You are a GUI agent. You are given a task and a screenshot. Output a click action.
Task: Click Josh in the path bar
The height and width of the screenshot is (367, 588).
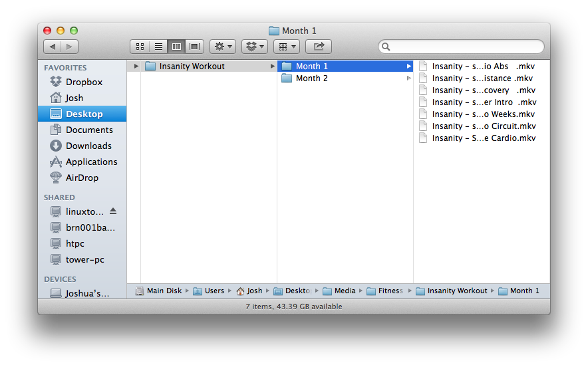[249, 291]
